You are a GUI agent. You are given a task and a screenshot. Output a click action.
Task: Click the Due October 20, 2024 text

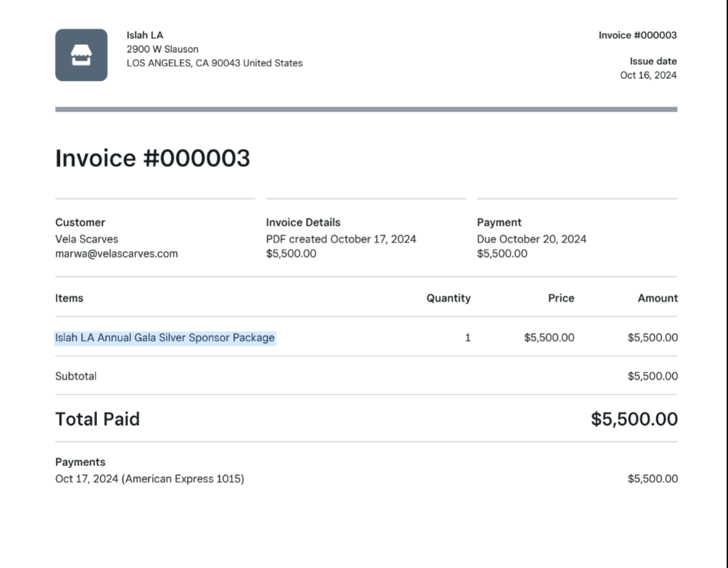click(531, 239)
